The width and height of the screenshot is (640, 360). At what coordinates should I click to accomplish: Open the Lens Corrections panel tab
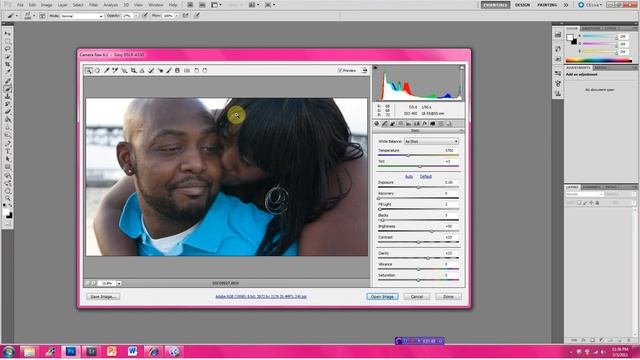[x=417, y=123]
